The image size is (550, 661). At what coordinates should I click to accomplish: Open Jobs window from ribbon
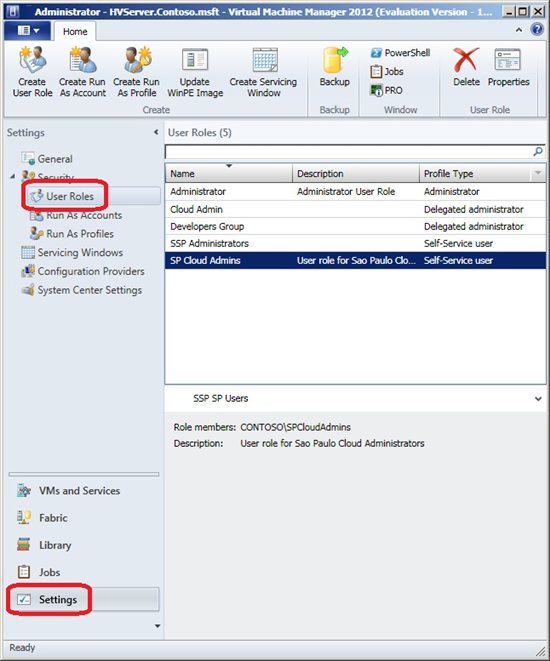[x=387, y=71]
